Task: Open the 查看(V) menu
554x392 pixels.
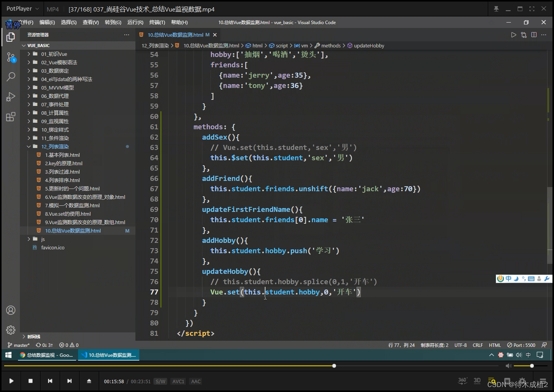Action: point(91,23)
